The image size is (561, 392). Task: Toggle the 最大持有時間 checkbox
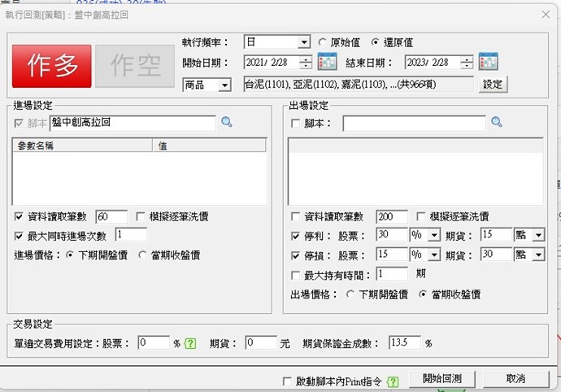(296, 274)
